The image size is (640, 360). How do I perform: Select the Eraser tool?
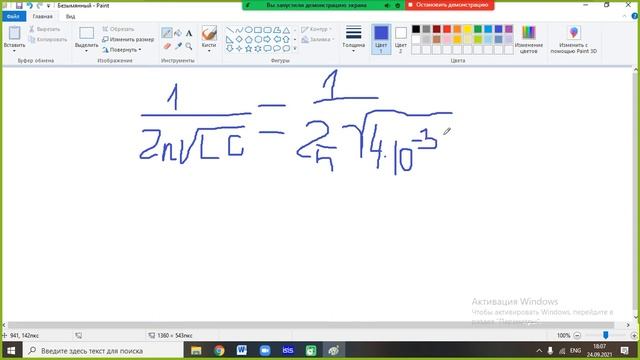pyautogui.click(x=167, y=46)
